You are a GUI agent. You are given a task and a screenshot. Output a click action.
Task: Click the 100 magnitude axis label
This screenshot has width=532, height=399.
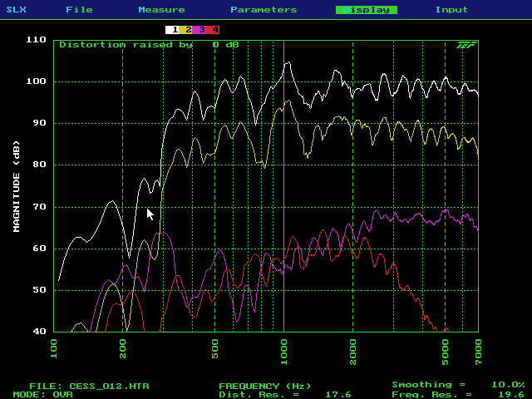click(x=37, y=81)
